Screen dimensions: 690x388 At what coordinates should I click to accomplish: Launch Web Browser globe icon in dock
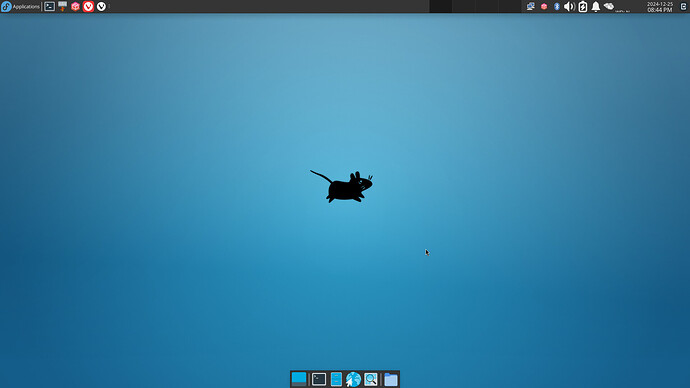[x=353, y=379]
